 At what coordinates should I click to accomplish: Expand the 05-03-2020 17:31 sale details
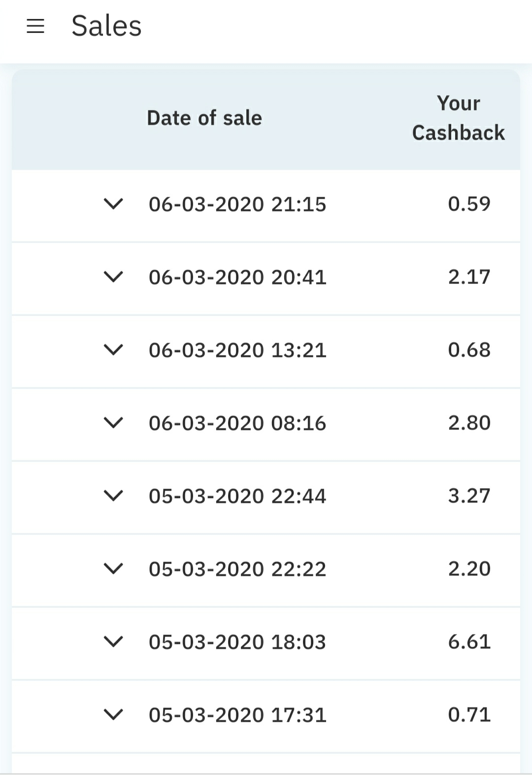point(113,714)
